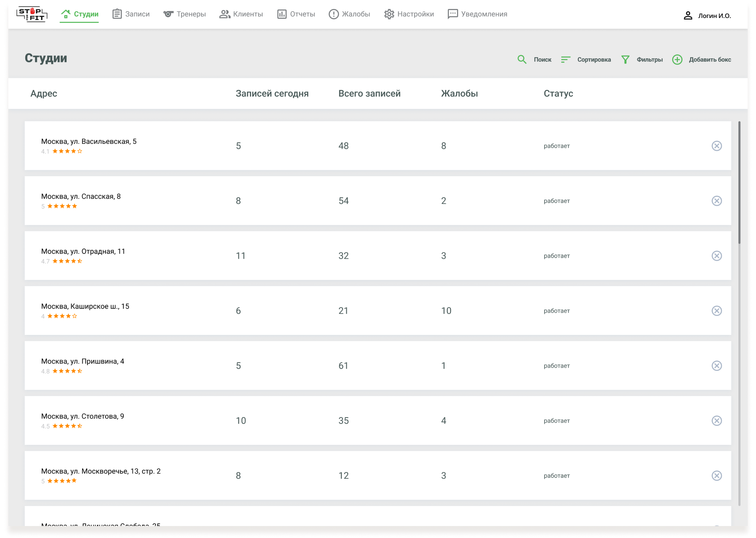Click the Stop Fit logo
The width and height of the screenshot is (756, 538).
[x=32, y=14]
